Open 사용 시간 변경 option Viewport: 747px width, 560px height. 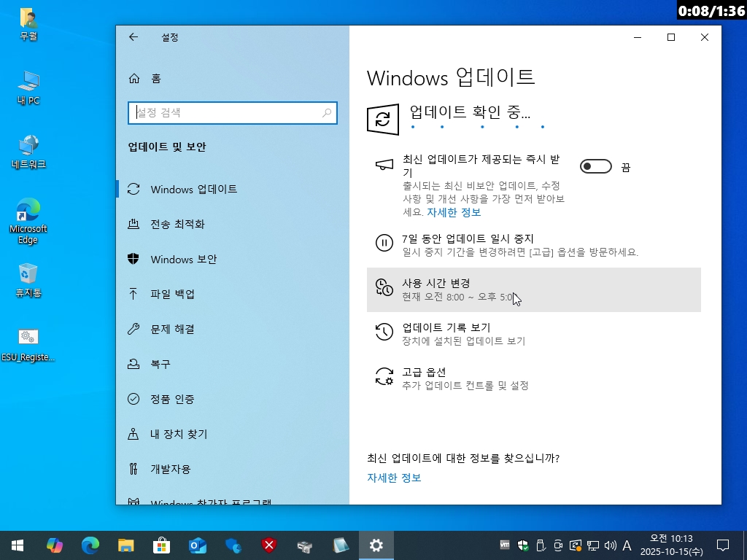pyautogui.click(x=533, y=290)
